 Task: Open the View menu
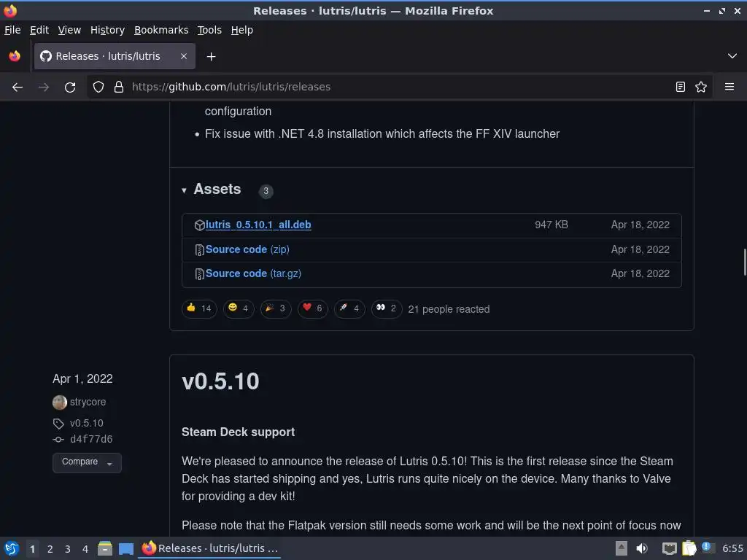coord(69,30)
